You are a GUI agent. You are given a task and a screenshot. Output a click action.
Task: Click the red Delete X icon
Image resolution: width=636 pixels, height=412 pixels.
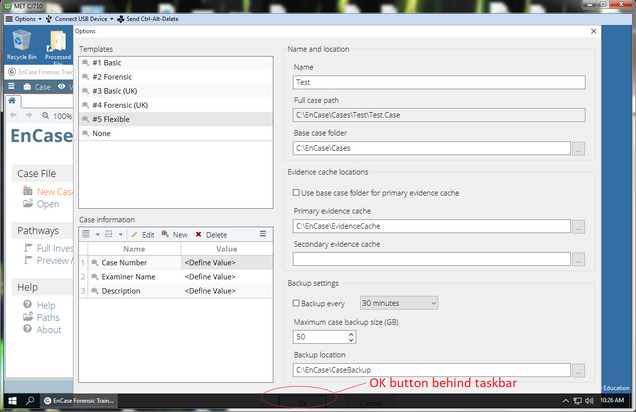[198, 234]
